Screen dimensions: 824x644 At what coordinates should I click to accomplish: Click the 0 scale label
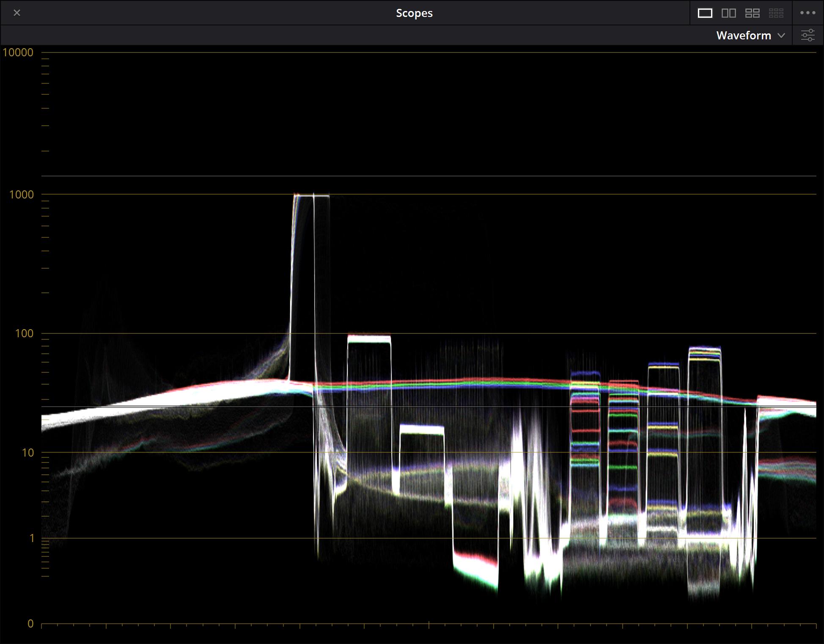point(30,624)
